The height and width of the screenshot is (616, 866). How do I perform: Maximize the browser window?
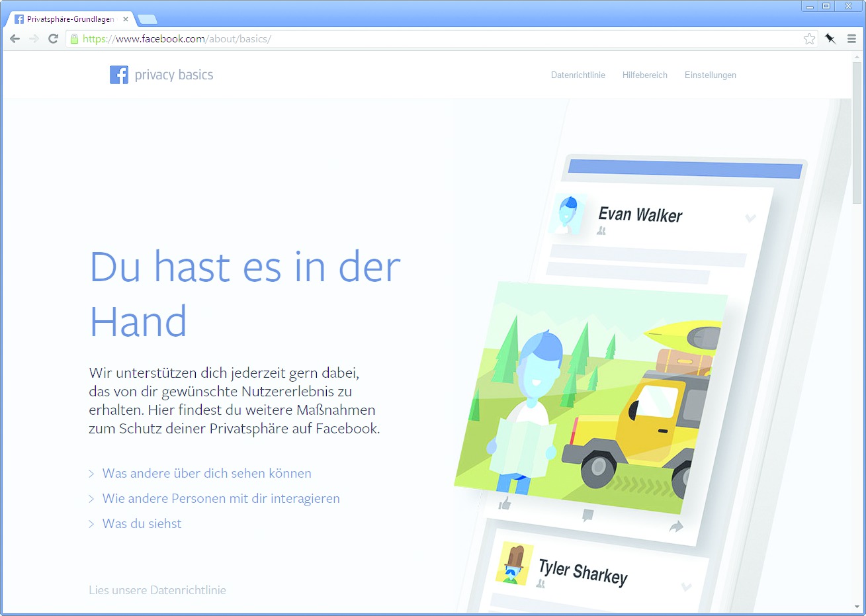(x=826, y=6)
